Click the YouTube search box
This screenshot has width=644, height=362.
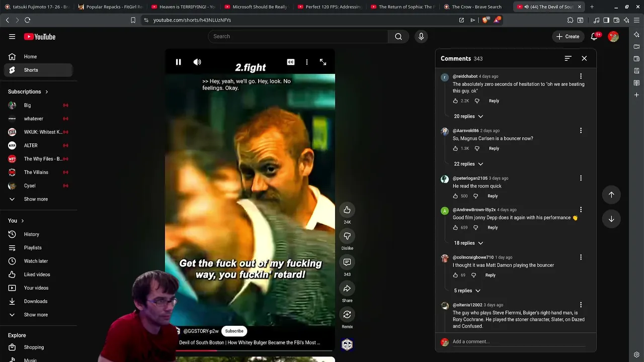[298, 36]
